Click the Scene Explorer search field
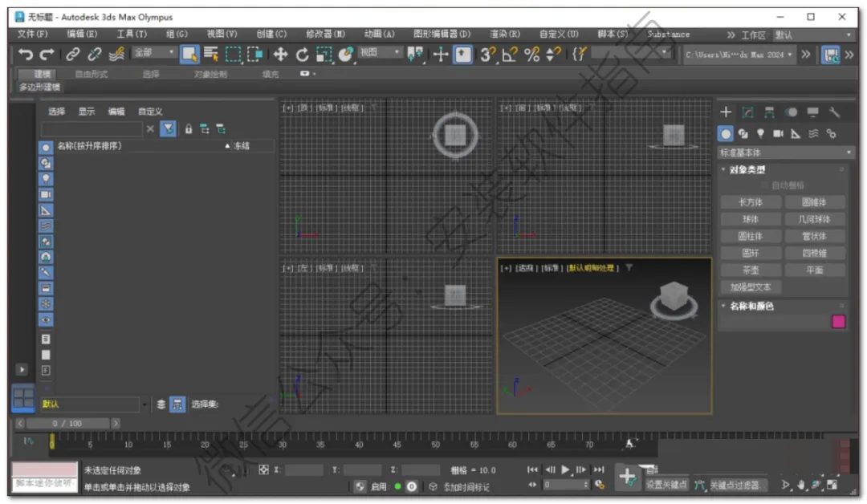The width and height of the screenshot is (867, 504). click(92, 129)
